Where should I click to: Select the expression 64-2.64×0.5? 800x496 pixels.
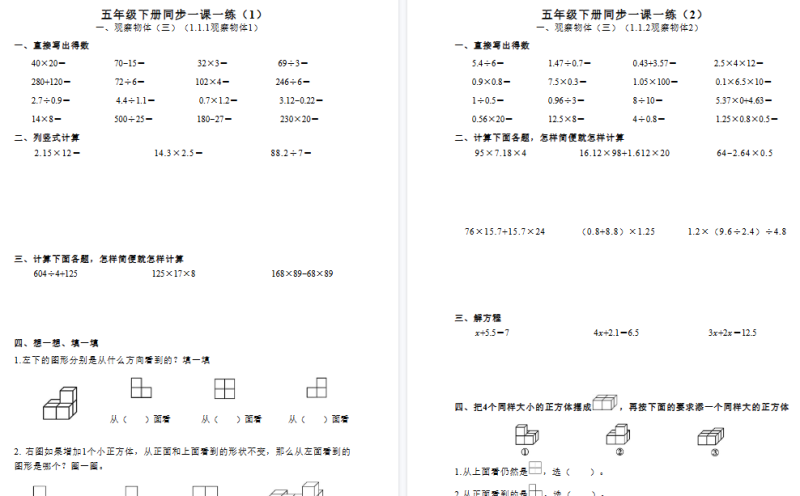point(745,153)
